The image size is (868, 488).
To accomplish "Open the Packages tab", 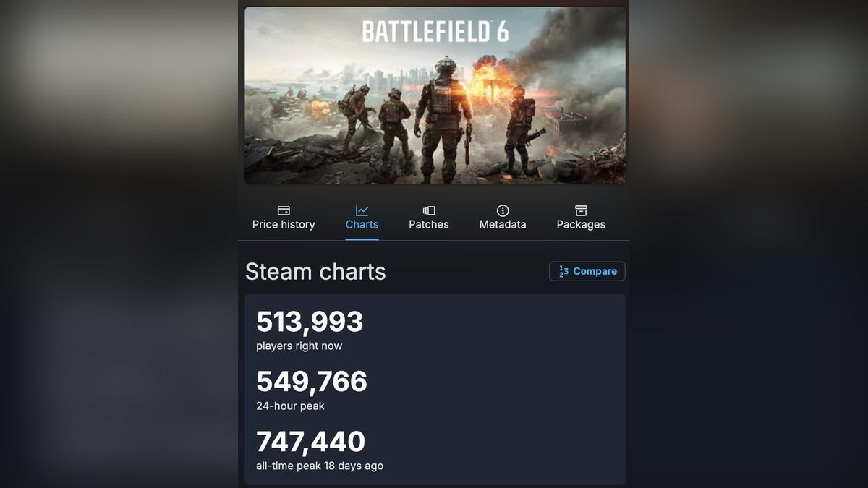I will coord(580,217).
